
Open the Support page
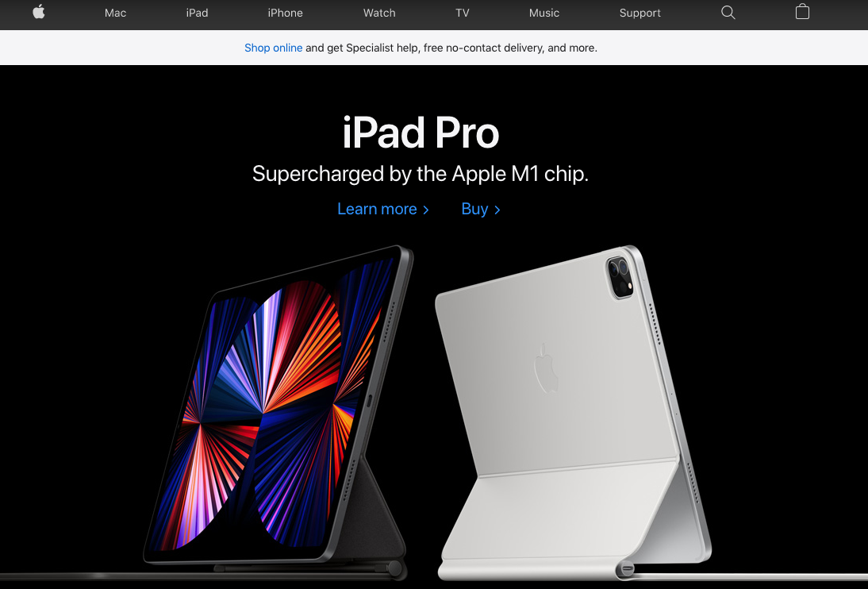coord(640,13)
